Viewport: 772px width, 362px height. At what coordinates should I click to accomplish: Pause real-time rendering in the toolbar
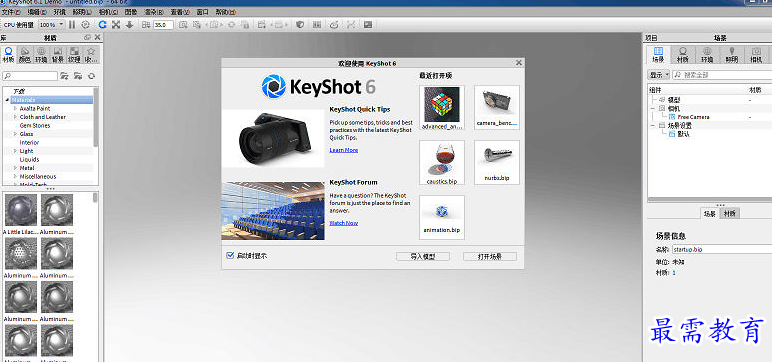coord(72,25)
